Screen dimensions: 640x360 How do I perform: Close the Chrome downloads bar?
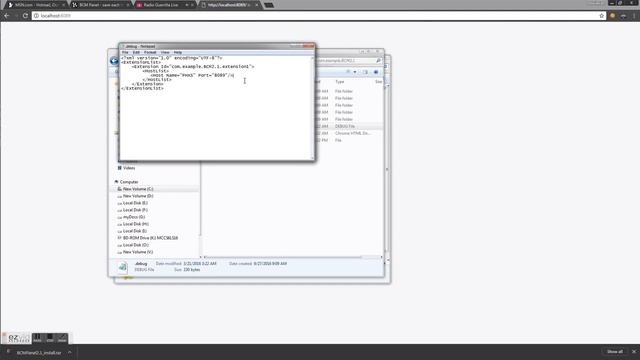[x=634, y=352]
